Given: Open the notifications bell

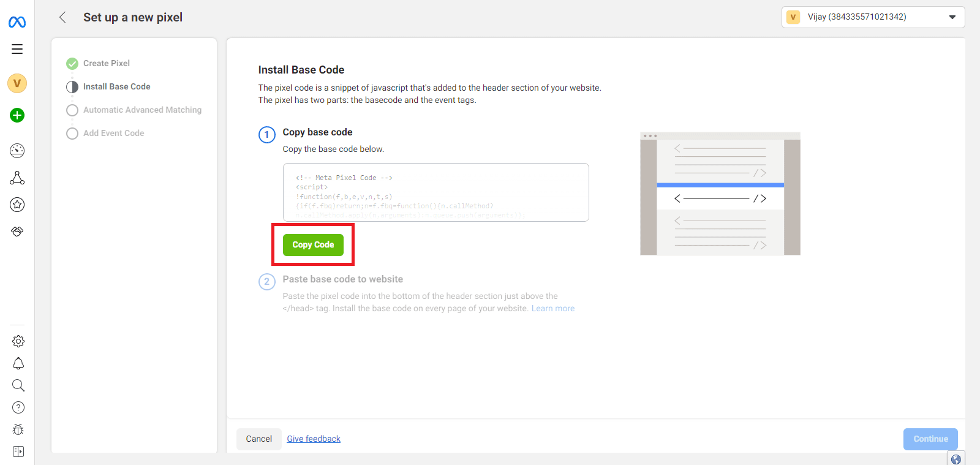Looking at the screenshot, I should click(x=18, y=363).
